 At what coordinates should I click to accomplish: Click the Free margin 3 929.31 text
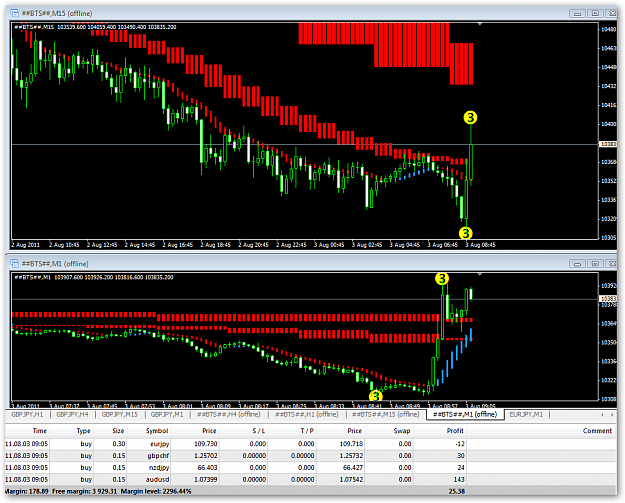(x=85, y=491)
